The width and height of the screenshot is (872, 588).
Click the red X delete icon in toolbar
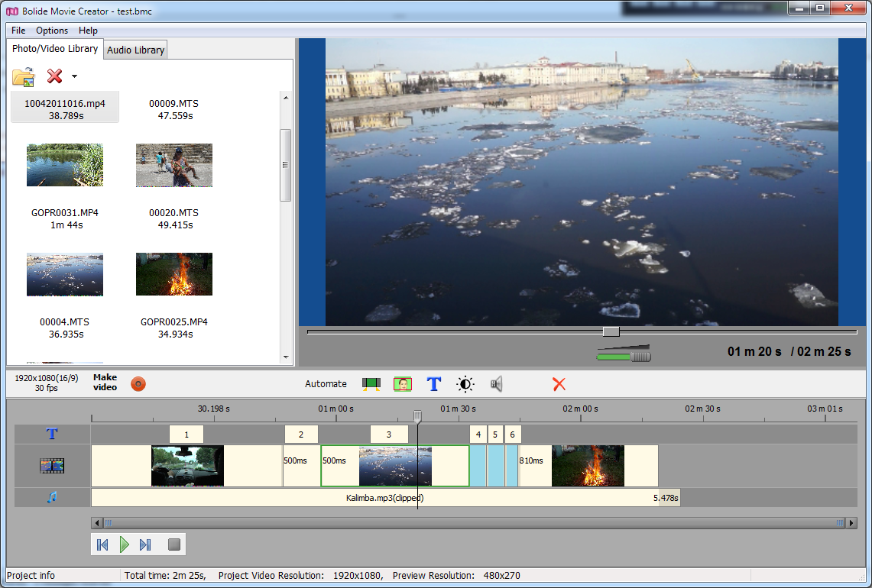pos(559,384)
